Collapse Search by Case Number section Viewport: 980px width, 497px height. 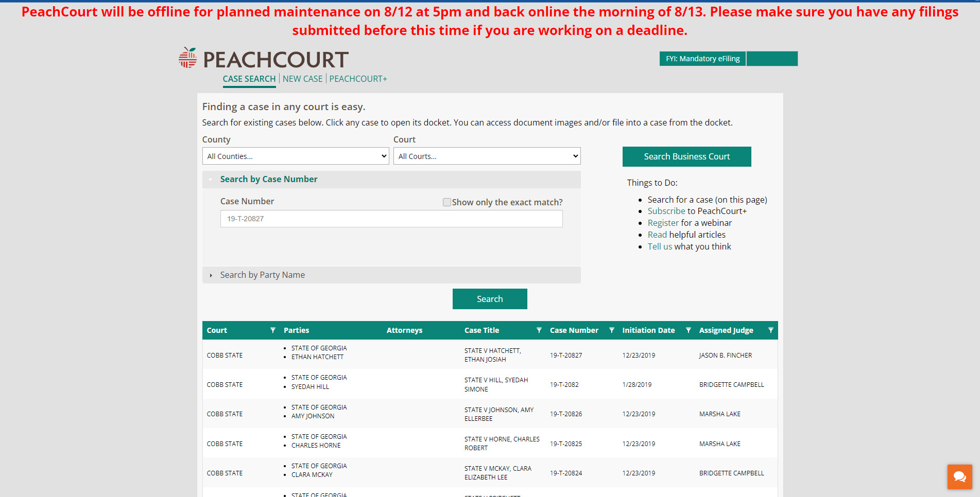tap(391, 179)
